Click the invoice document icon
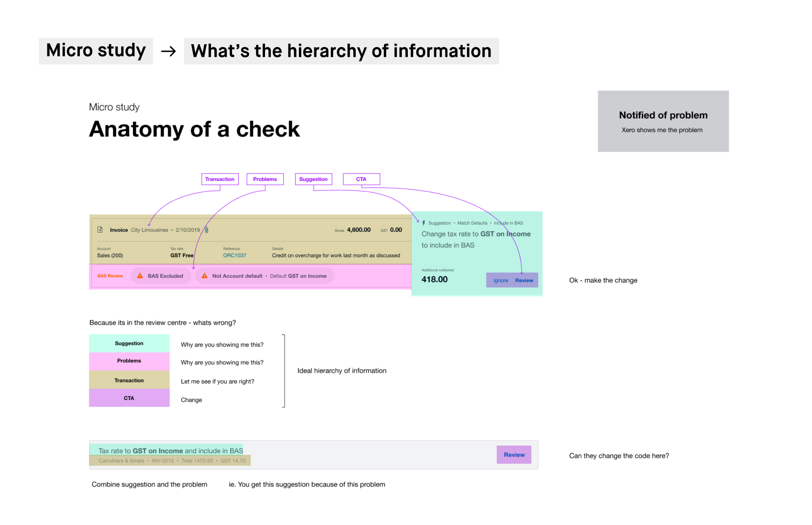812x525 pixels. [x=100, y=230]
